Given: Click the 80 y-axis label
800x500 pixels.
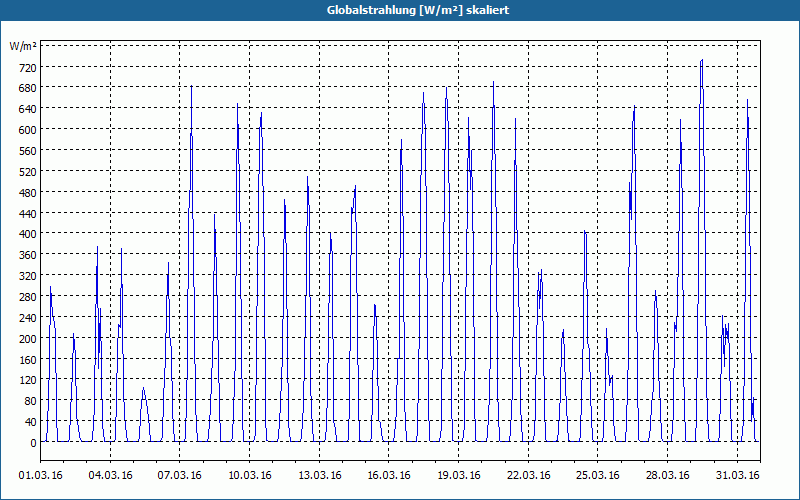Looking at the screenshot, I should (x=31, y=401).
